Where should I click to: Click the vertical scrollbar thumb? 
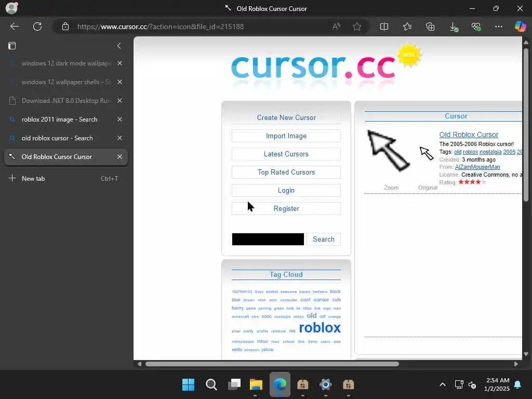(x=526, y=125)
